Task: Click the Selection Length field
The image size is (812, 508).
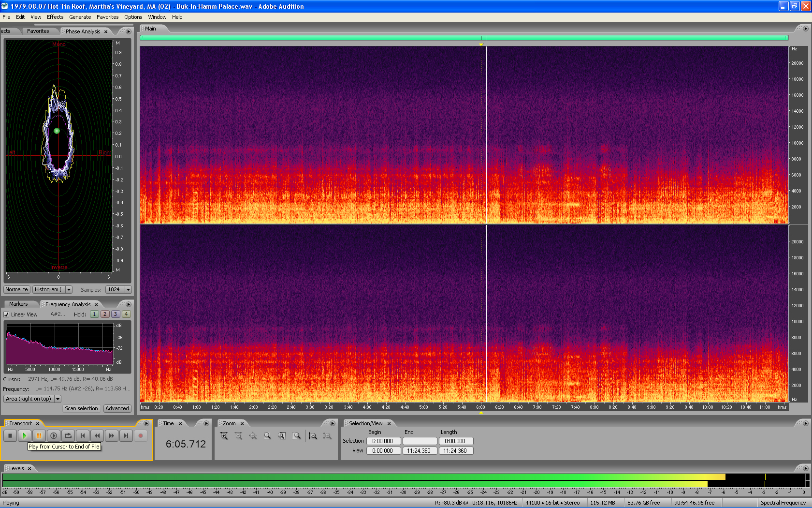Action: point(456,441)
